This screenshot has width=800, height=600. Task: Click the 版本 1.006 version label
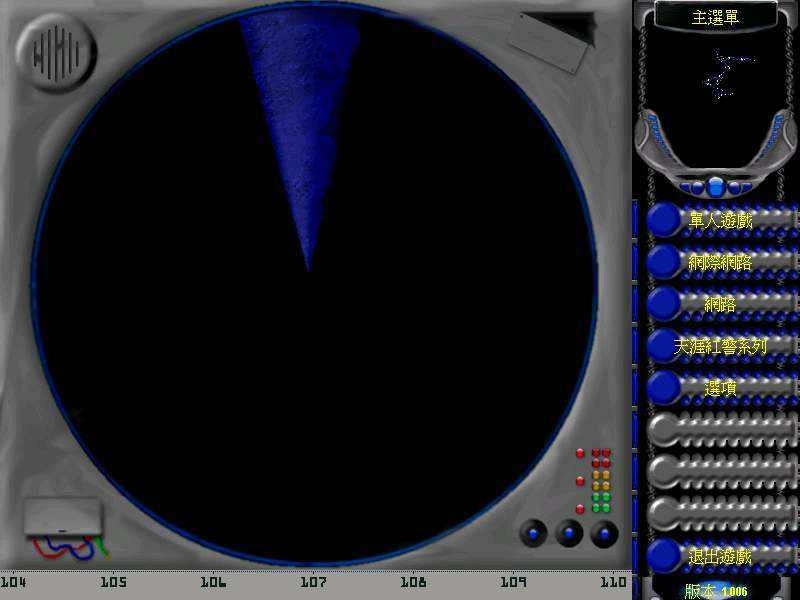pos(716,591)
